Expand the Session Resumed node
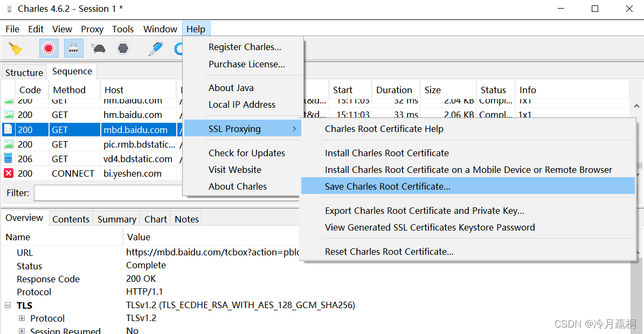This screenshot has width=644, height=334. click(x=22, y=331)
